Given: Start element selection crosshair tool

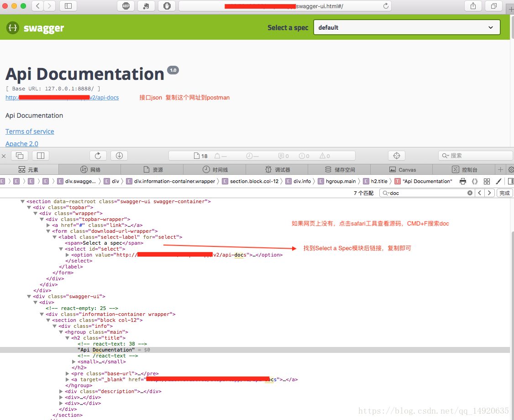Looking at the screenshot, I should point(397,156).
